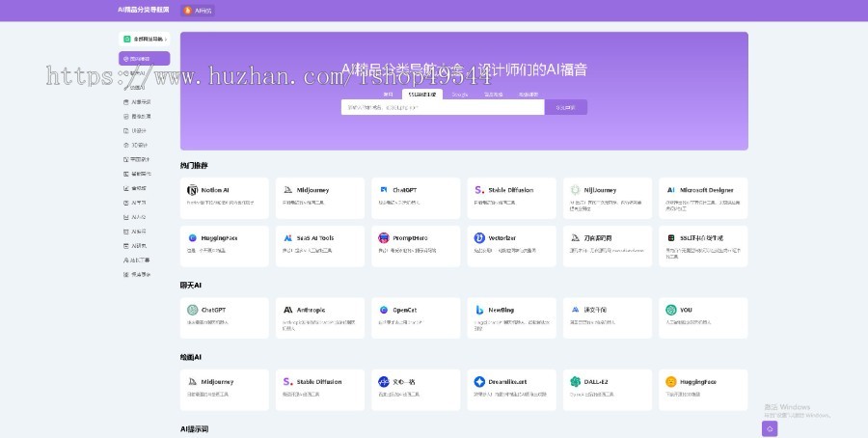Click the ChatGPT icon under 聊天AI
This screenshot has height=438, width=868.
coord(193,310)
